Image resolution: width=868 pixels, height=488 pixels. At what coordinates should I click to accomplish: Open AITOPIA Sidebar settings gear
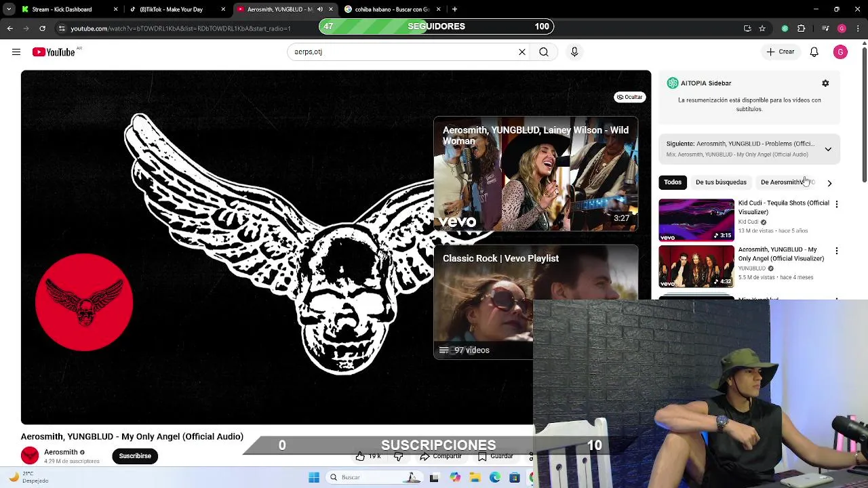coord(825,83)
